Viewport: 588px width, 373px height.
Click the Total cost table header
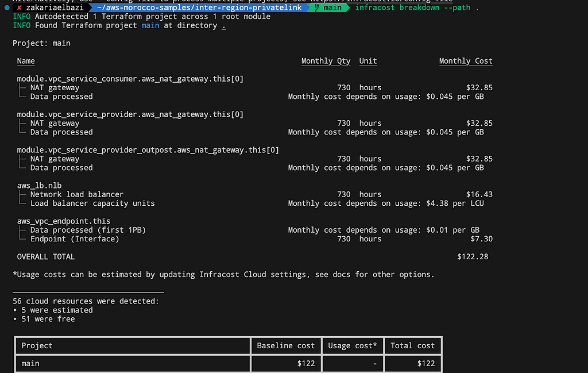click(x=412, y=345)
